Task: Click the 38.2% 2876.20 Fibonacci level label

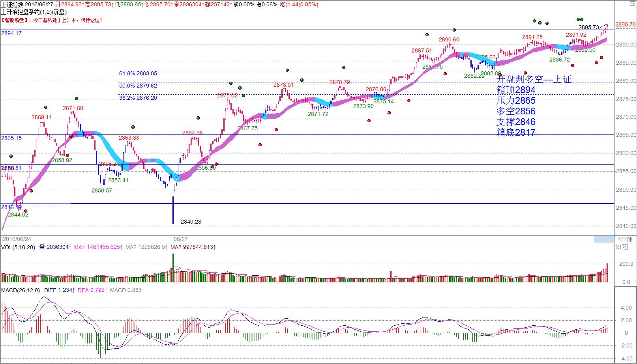Action: pyautogui.click(x=138, y=98)
